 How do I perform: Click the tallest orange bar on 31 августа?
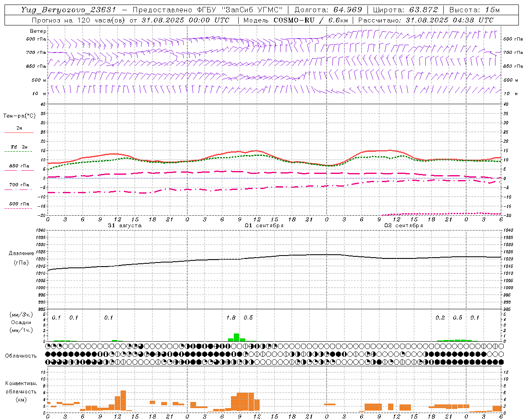(x=123, y=400)
